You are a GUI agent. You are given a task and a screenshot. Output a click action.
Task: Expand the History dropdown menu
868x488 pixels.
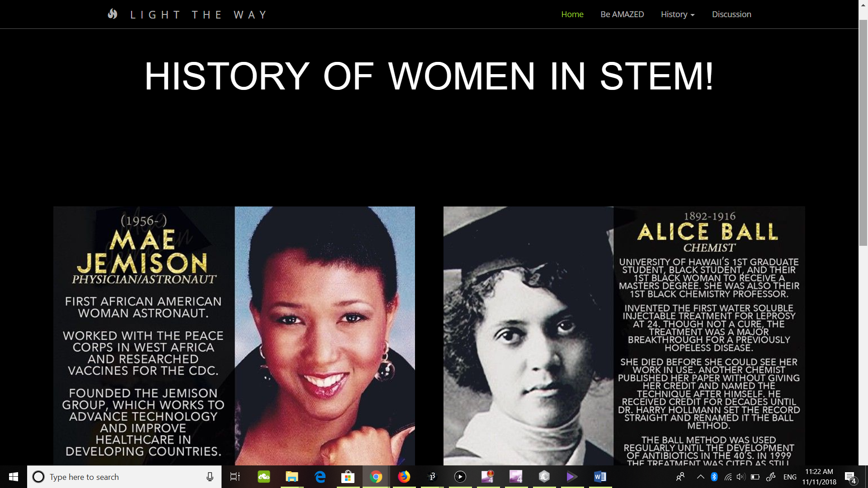click(x=677, y=14)
